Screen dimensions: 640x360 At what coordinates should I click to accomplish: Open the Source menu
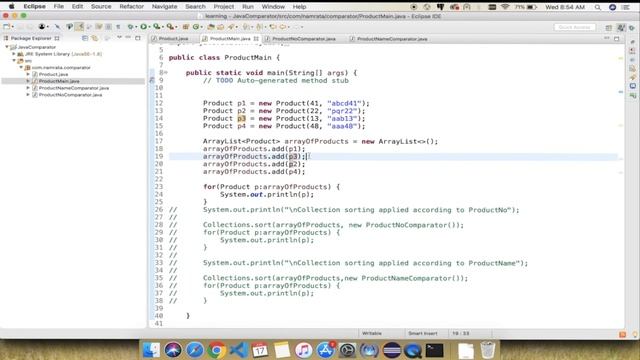(101, 7)
